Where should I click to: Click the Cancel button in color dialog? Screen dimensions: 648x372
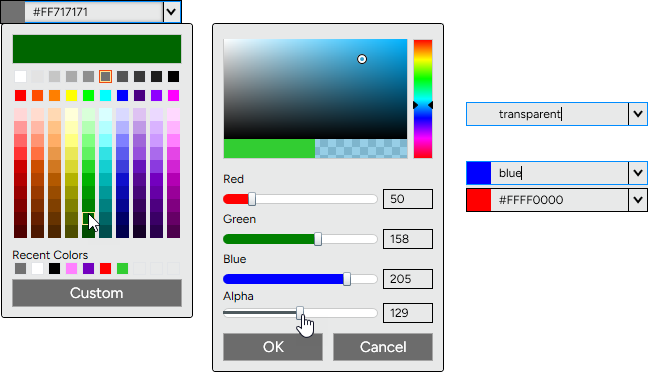383,347
